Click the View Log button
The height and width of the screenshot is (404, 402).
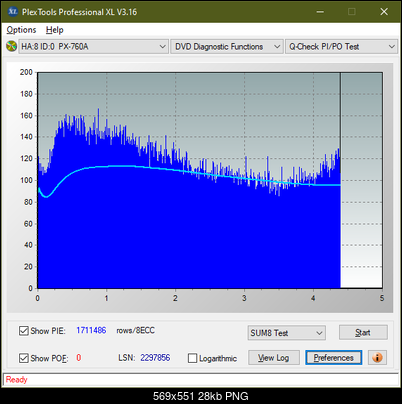point(274,358)
